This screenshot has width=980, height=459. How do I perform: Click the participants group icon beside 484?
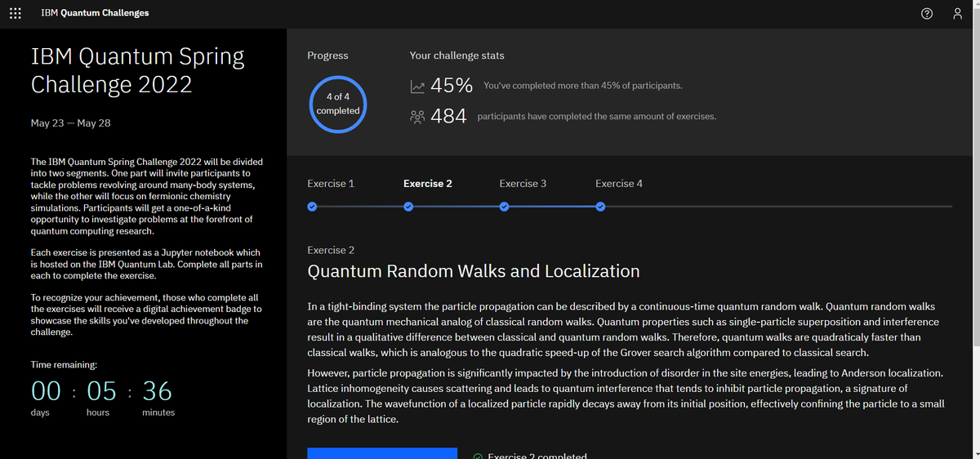417,117
